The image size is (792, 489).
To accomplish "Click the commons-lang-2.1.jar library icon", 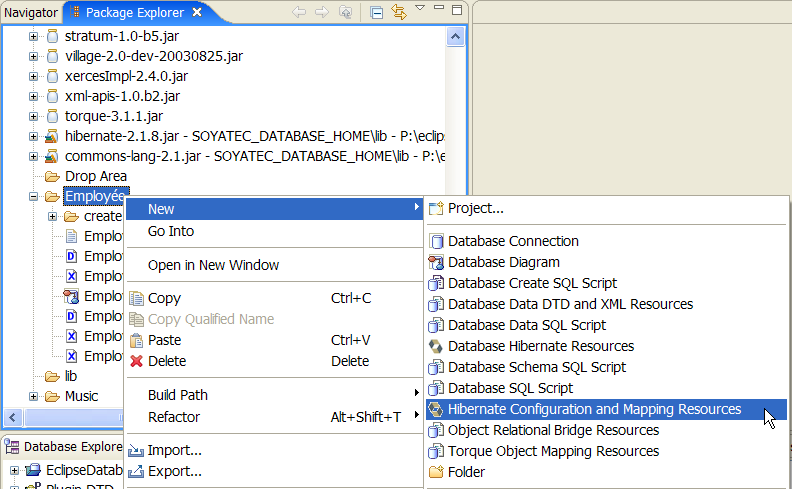I will coord(52,156).
